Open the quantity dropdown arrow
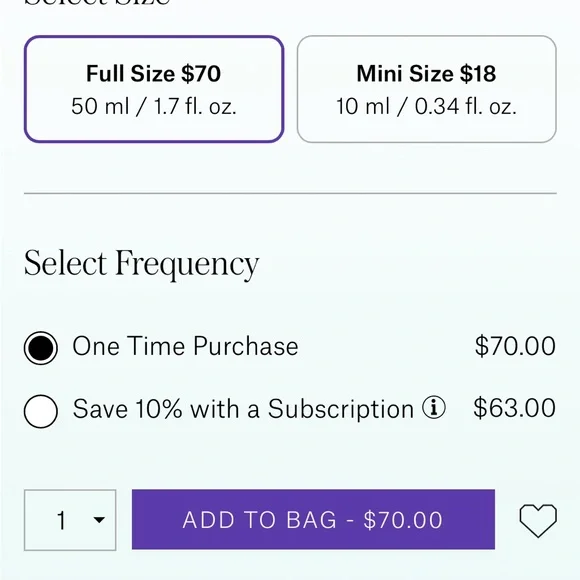 [x=99, y=520]
